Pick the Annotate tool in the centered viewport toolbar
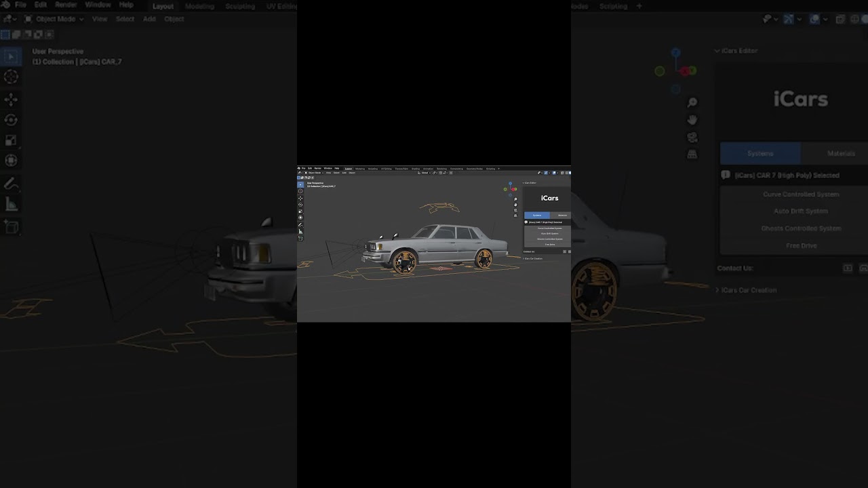Image resolution: width=868 pixels, height=488 pixels. click(x=300, y=225)
